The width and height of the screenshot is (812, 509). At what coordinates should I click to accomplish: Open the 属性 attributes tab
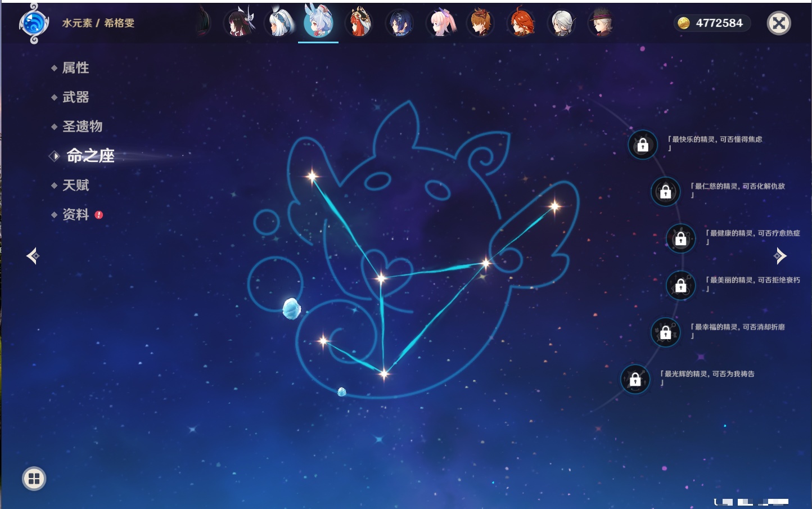pos(75,68)
